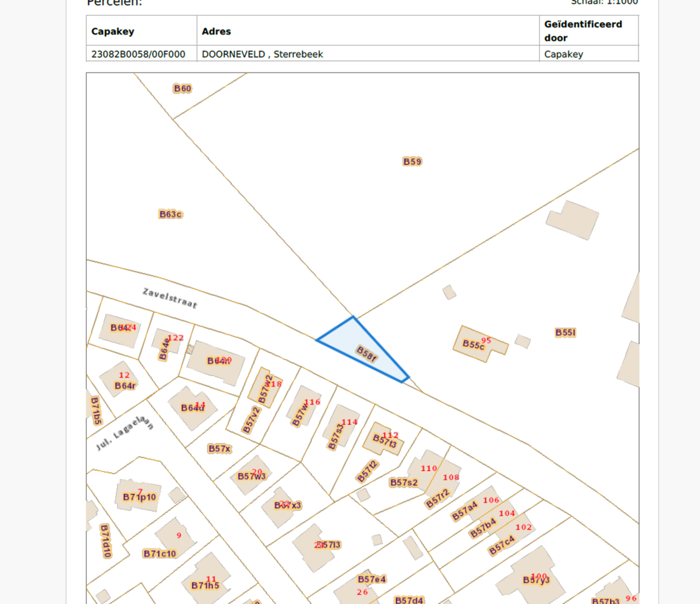Select the capakey value 23082B0058/00F000
The width and height of the screenshot is (700, 604).
[138, 54]
